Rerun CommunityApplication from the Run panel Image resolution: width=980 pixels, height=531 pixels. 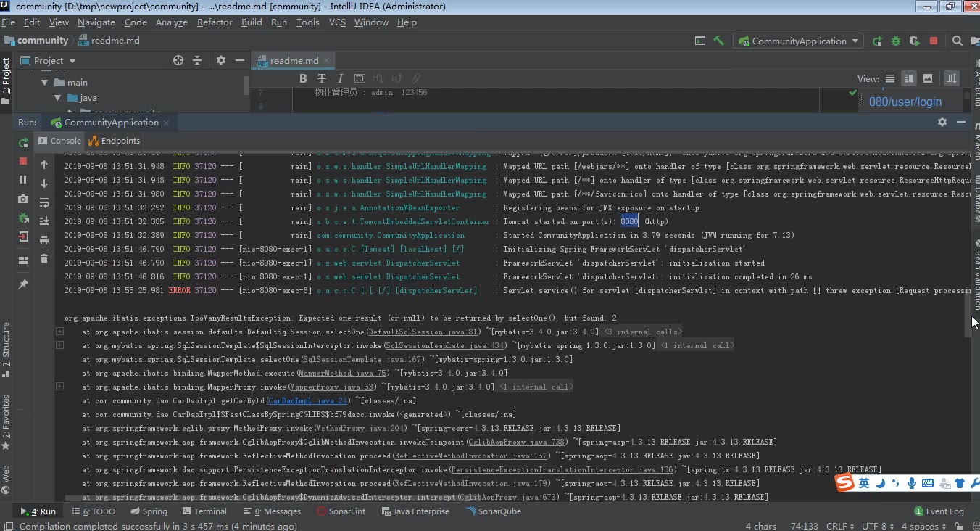point(23,143)
